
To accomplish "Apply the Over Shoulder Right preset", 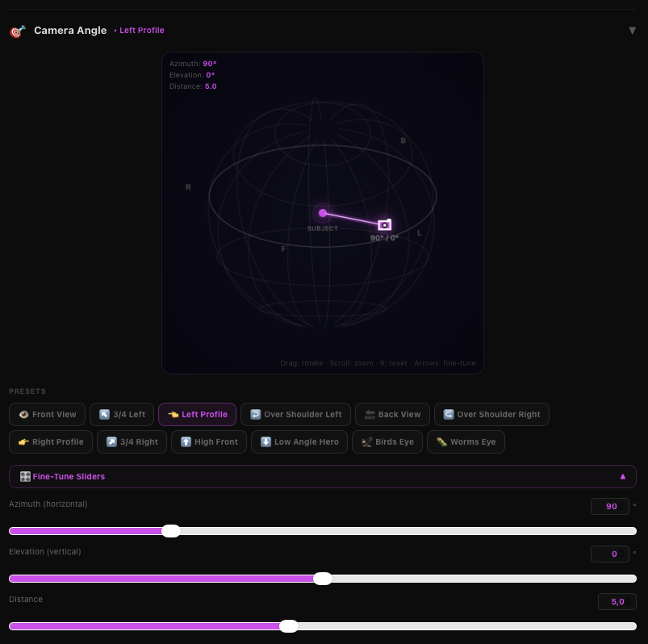I will click(x=491, y=415).
